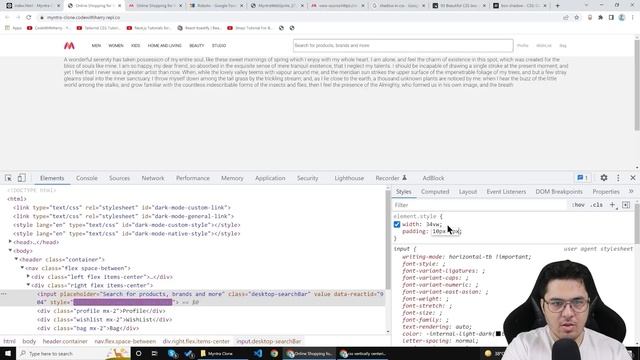Viewport: 640px width, 360px height.
Task: Open Visual Studio Code from the taskbar
Action: (x=258, y=353)
